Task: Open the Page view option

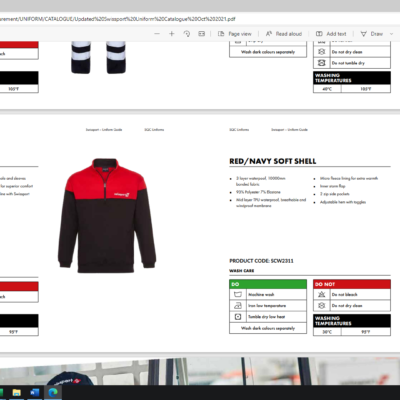Action: (235, 34)
